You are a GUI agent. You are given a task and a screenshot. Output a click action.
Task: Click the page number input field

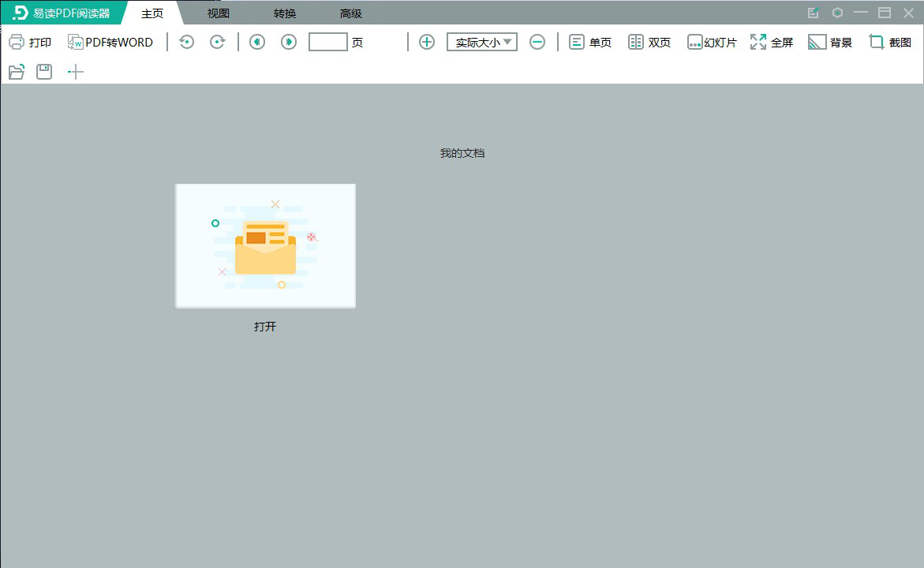click(x=327, y=42)
